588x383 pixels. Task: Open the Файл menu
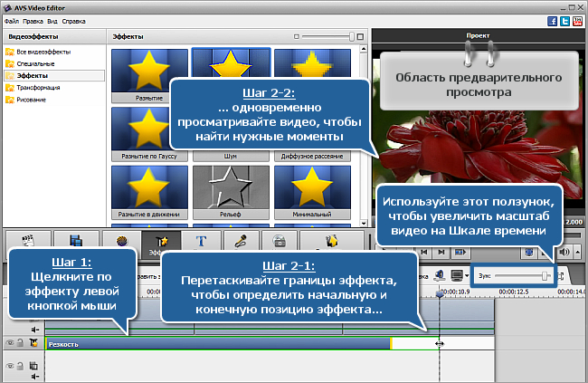pyautogui.click(x=12, y=22)
